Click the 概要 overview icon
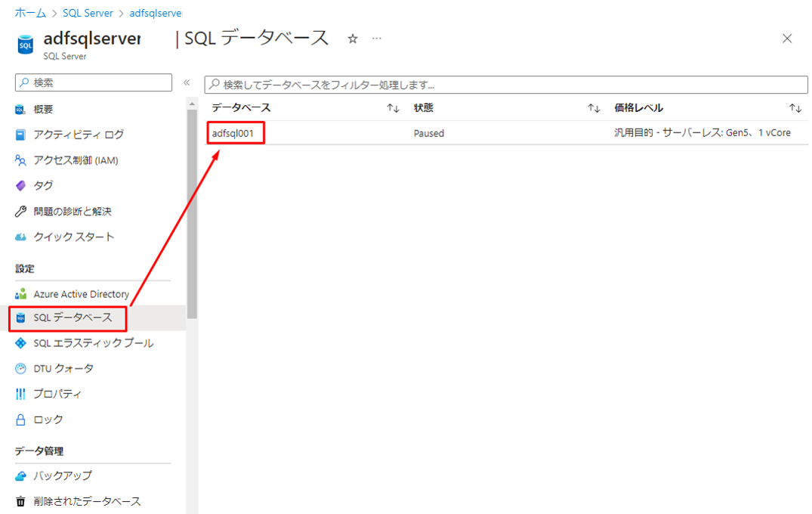The width and height of the screenshot is (812, 514). point(20,110)
